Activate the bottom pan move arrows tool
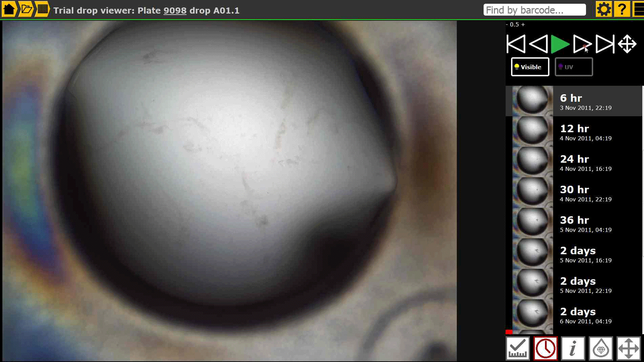644x362 pixels. (x=629, y=348)
